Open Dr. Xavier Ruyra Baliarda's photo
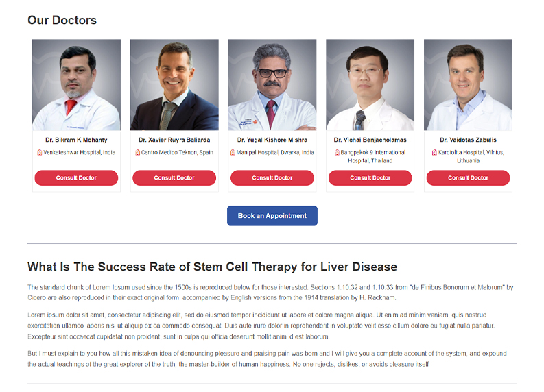 174,85
